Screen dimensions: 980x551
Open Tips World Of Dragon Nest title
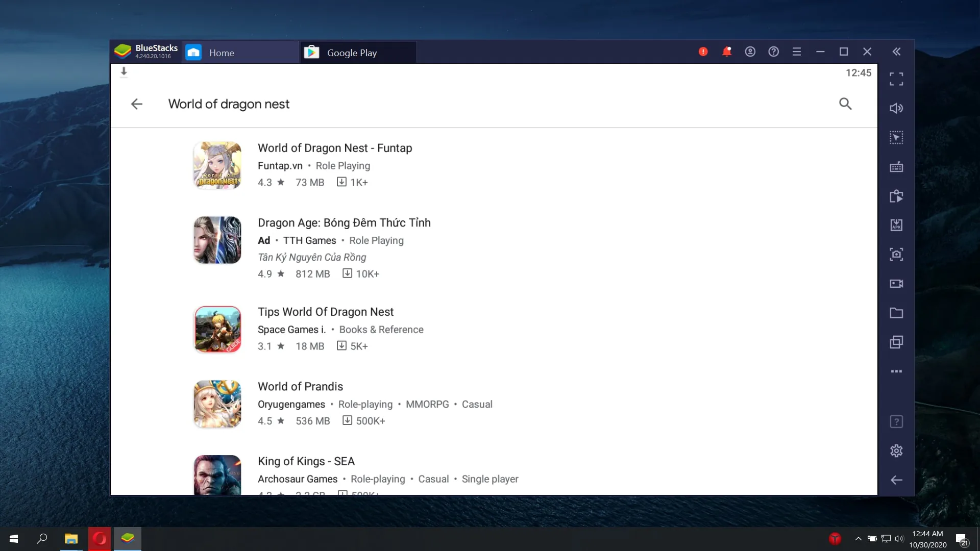coord(326,312)
